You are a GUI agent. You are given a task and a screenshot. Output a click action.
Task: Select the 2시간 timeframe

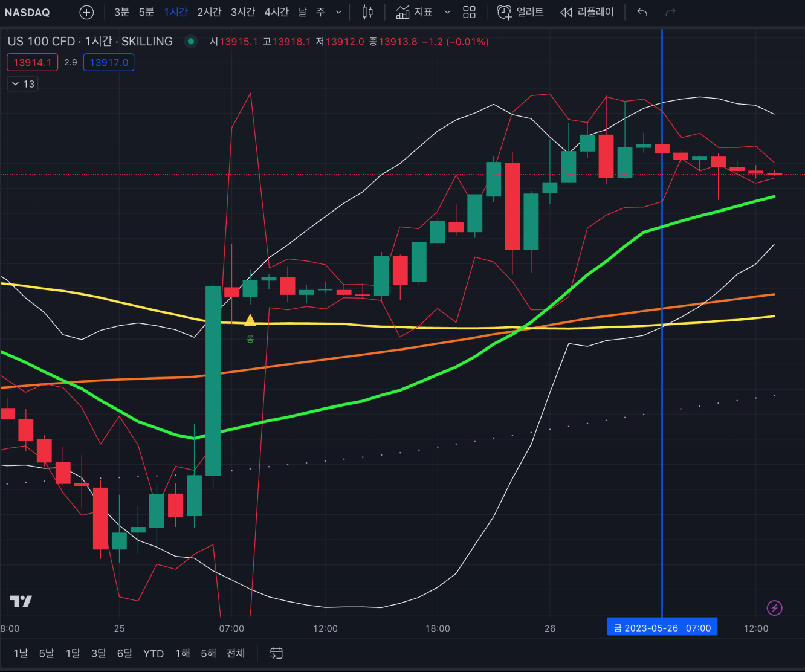(209, 12)
